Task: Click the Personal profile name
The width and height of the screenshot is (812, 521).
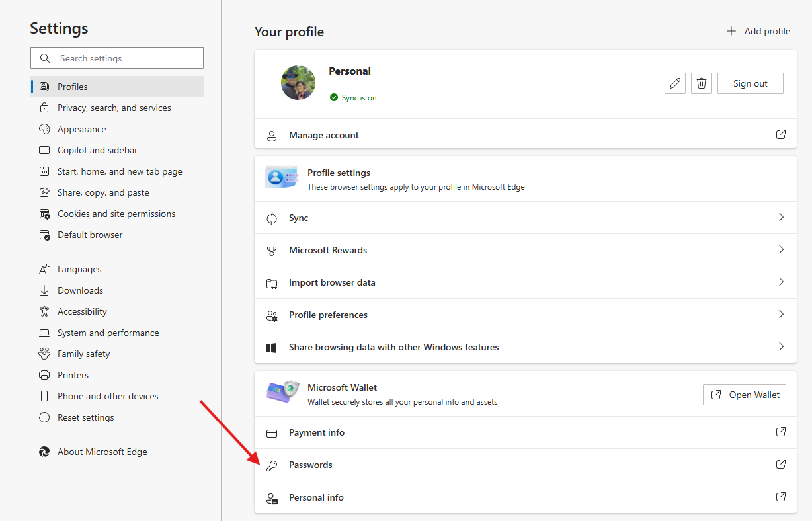Action: tap(350, 71)
